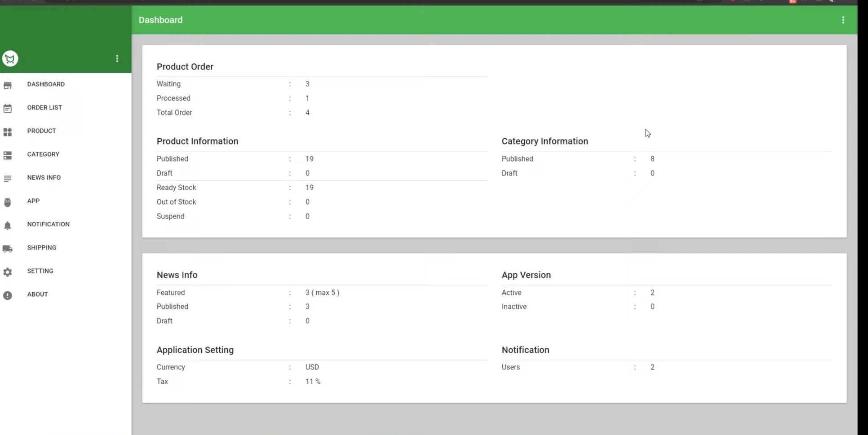Click the Application Setting heading
Image resolution: width=868 pixels, height=435 pixels.
coord(195,350)
